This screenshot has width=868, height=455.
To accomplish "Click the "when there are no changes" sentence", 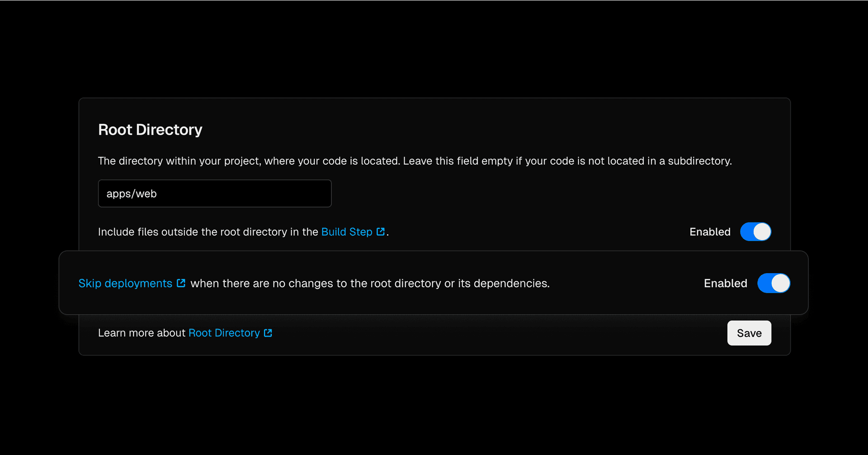I will 370,284.
